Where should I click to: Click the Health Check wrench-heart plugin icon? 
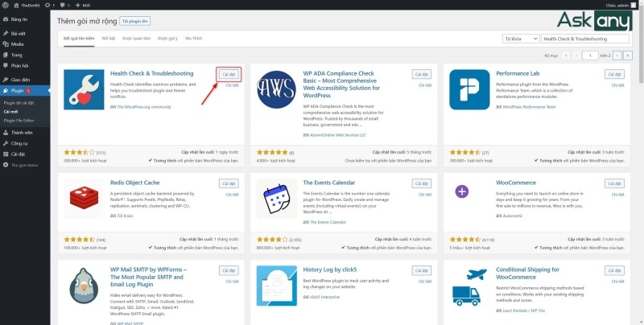(x=84, y=89)
